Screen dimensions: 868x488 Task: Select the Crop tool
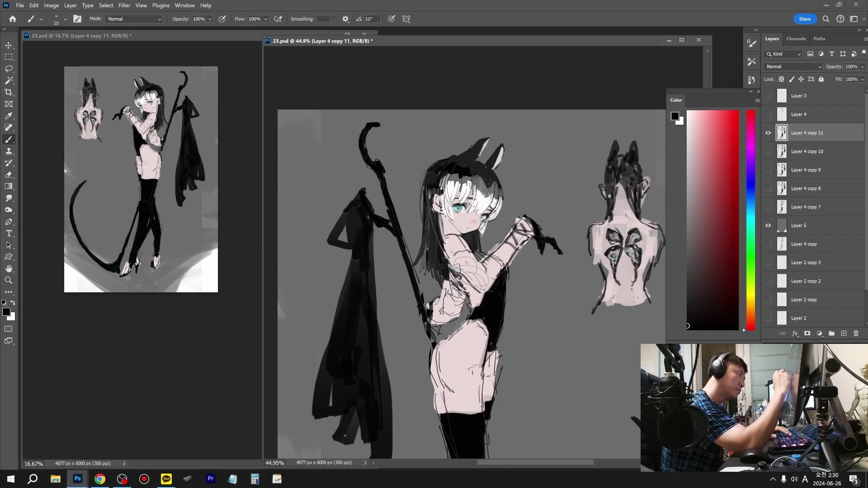click(8, 92)
